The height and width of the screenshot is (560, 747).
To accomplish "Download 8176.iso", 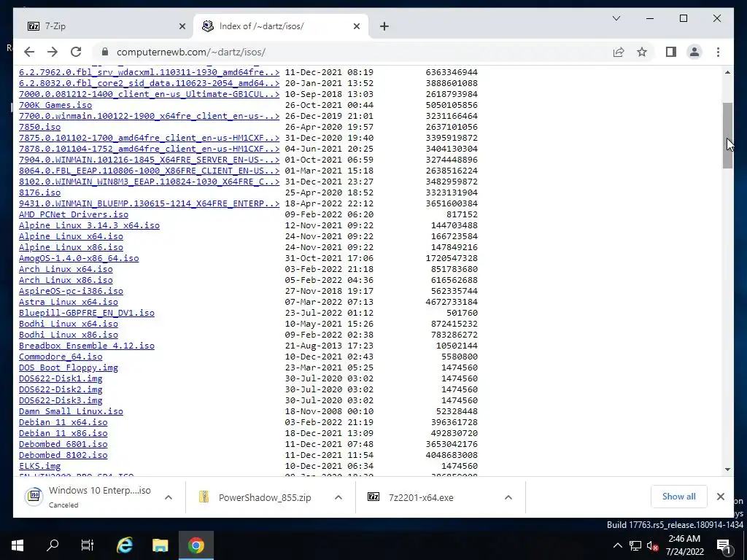I will tap(39, 192).
